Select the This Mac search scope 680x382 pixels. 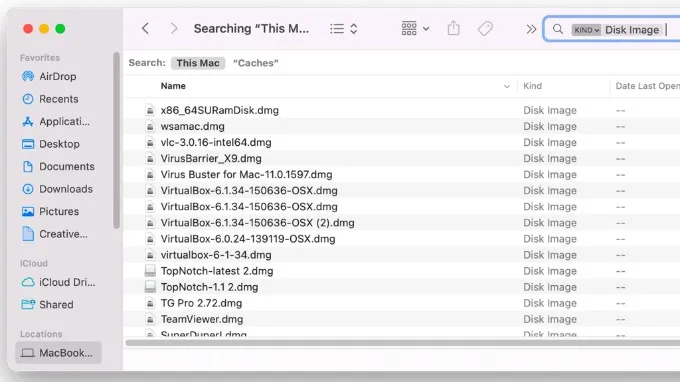[x=198, y=63]
